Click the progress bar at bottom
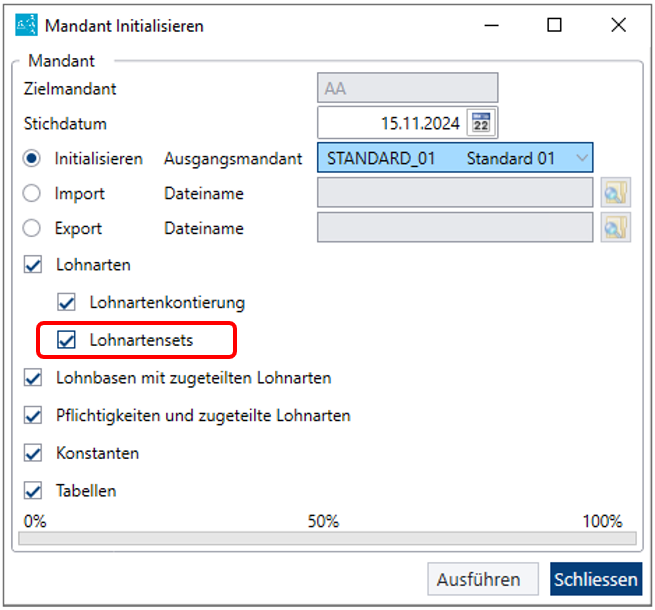Screen dimensions: 655x610 point(328,538)
